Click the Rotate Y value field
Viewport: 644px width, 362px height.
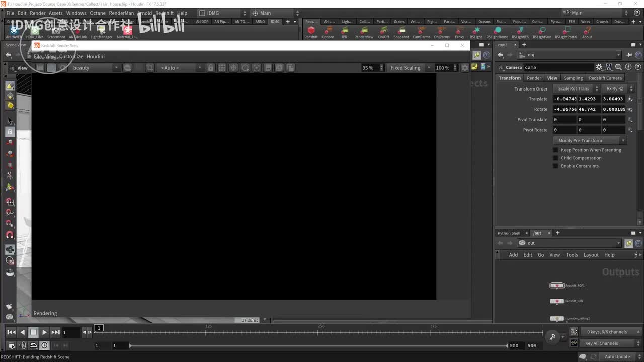point(589,109)
